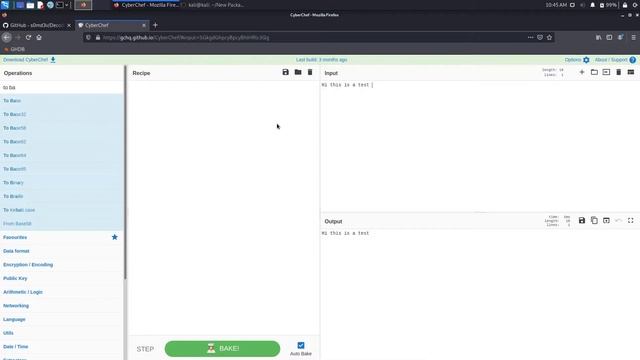Click the STEP button
The width and height of the screenshot is (640, 360).
click(x=145, y=349)
